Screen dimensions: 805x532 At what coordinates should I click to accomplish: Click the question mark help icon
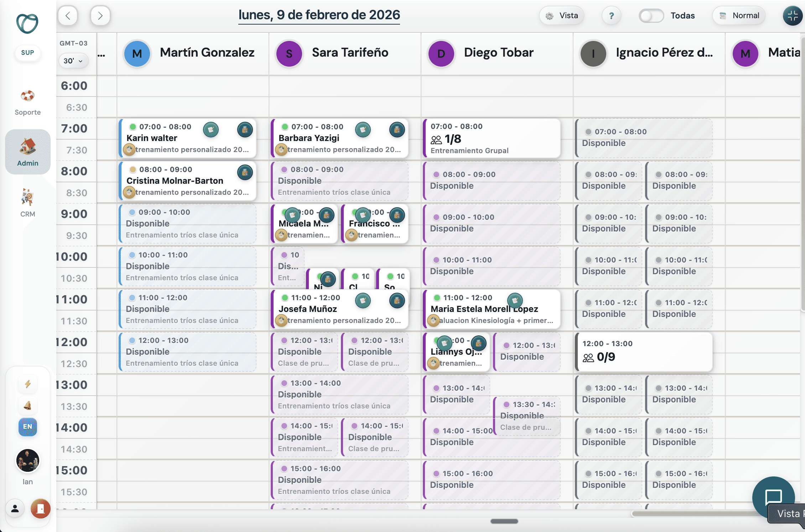611,16
